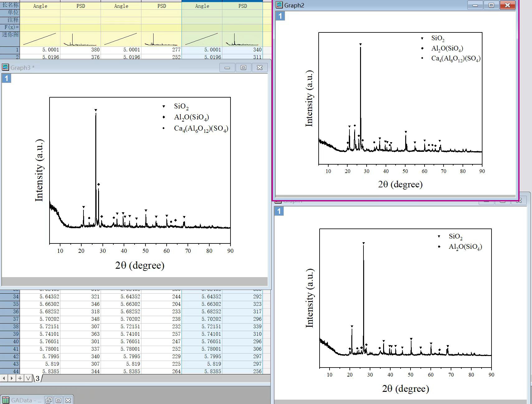Click the layer 1 icon in Graph3
Screen dimensions: 532x404
point(7,78)
